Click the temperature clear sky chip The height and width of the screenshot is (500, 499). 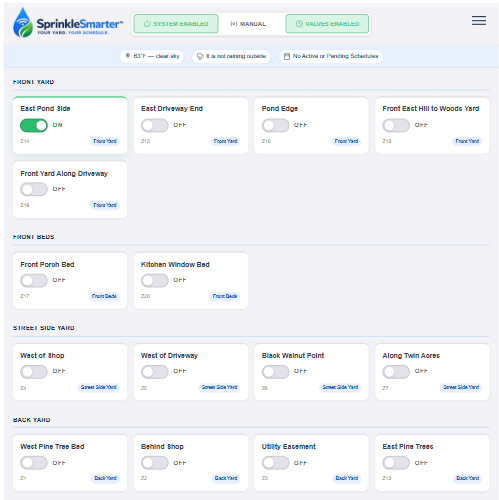tap(152, 56)
